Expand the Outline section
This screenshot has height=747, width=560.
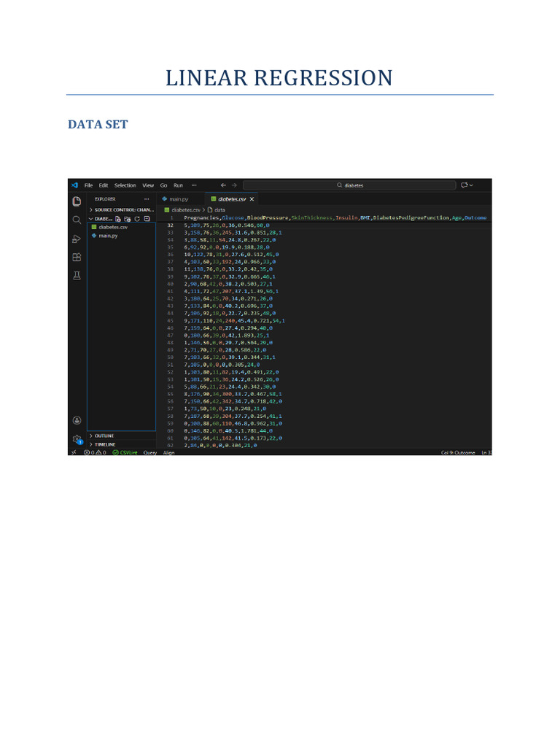pyautogui.click(x=122, y=436)
